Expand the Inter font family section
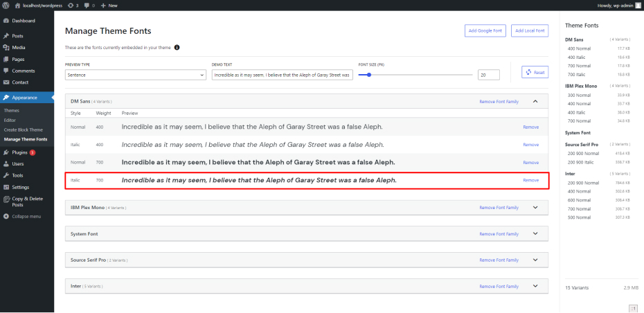Image resolution: width=644 pixels, height=313 pixels. [535, 286]
